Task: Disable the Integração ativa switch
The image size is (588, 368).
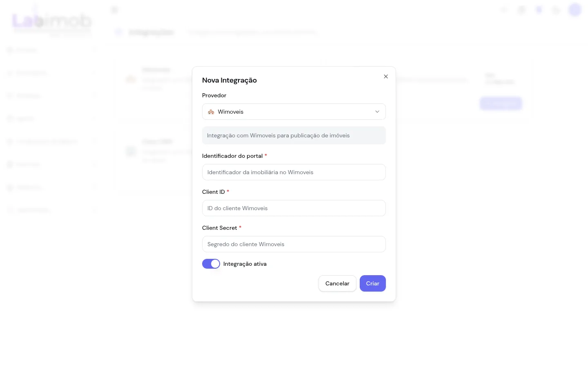Action: click(x=211, y=264)
